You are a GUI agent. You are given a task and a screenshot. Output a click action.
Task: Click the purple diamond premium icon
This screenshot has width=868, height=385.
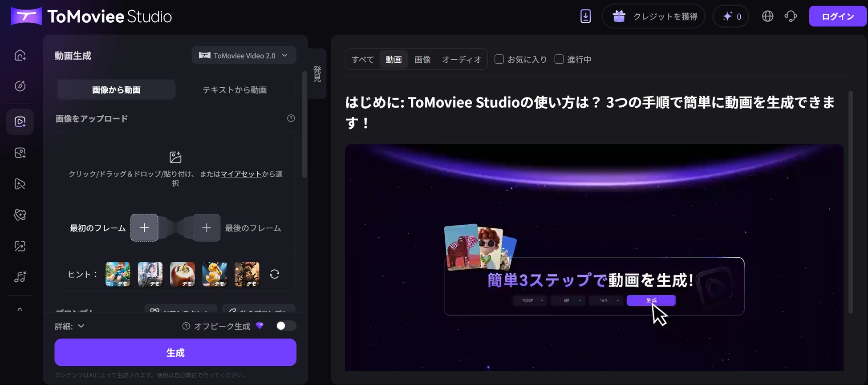(x=260, y=326)
